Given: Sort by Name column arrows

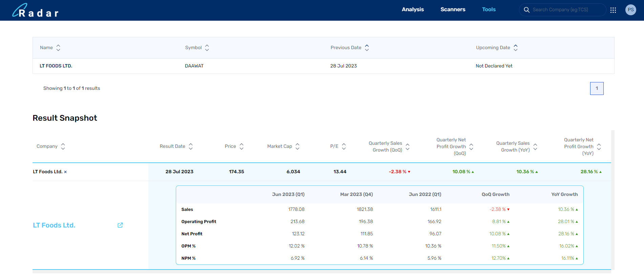Looking at the screenshot, I should click(58, 48).
